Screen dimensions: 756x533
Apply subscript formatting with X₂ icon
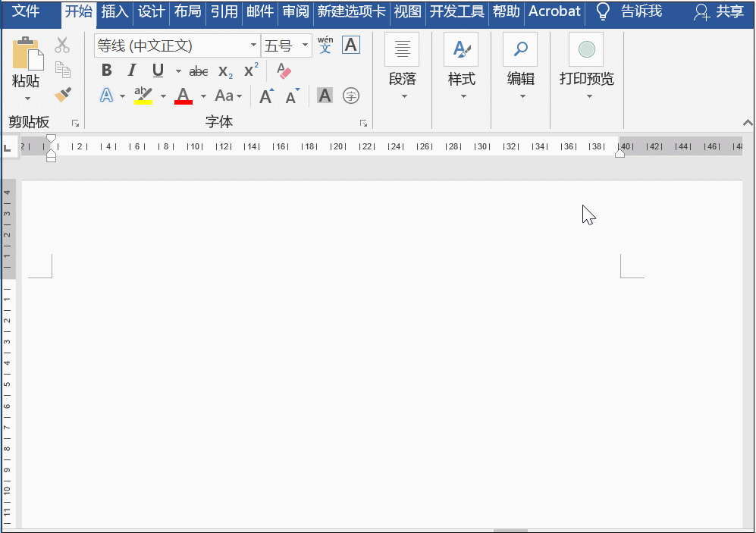coord(224,71)
